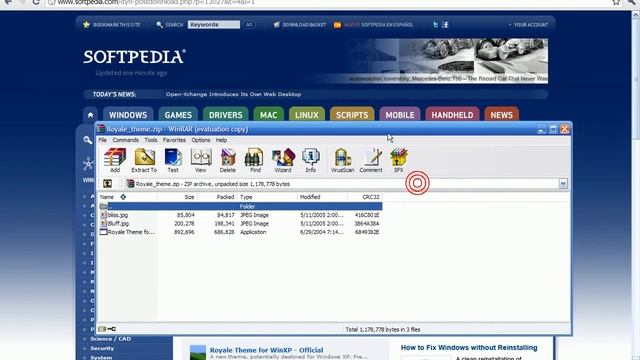Image resolution: width=640 pixels, height=360 pixels.
Task: Sort by the Packed column header
Action: [x=217, y=197]
